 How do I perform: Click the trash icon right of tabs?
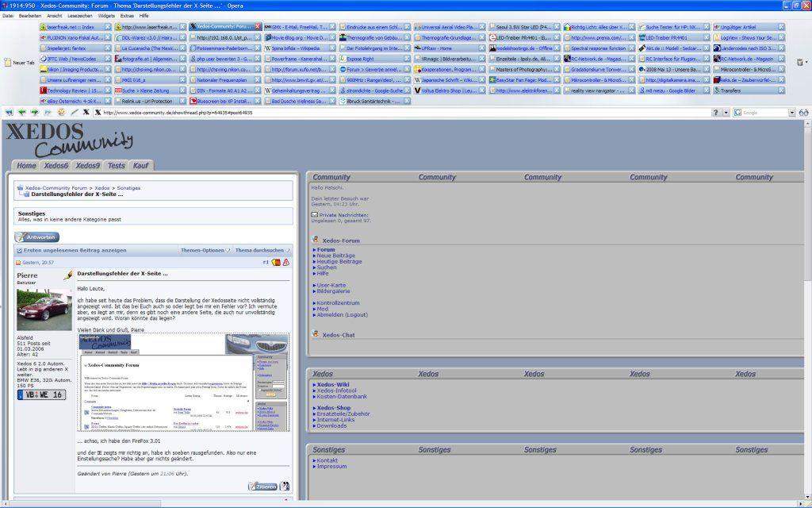coord(799,62)
